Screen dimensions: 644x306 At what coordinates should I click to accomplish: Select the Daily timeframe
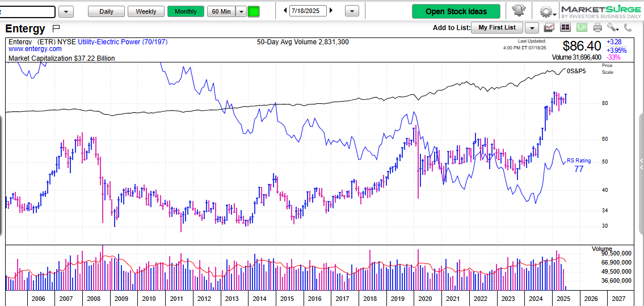click(x=106, y=11)
